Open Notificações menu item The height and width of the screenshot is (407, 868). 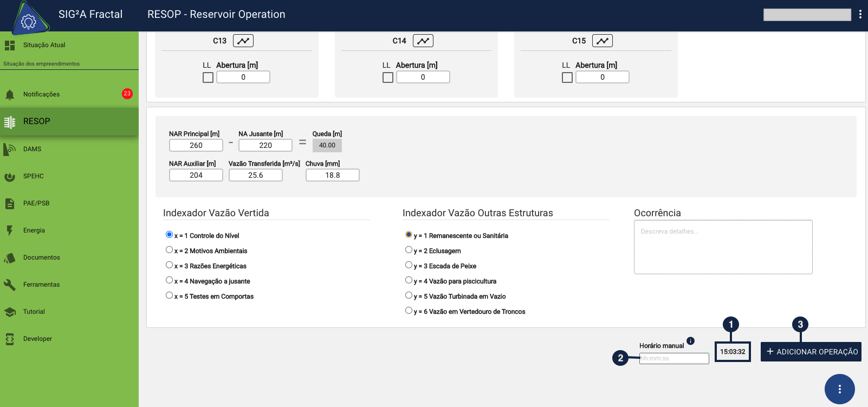tap(69, 94)
